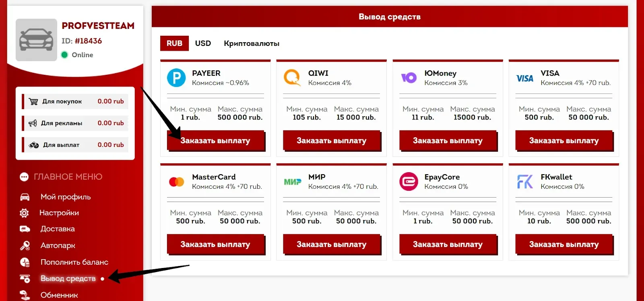The width and height of the screenshot is (644, 301).
Task: Click FKwallet minimum amount 10 rub.
Action: click(x=539, y=221)
